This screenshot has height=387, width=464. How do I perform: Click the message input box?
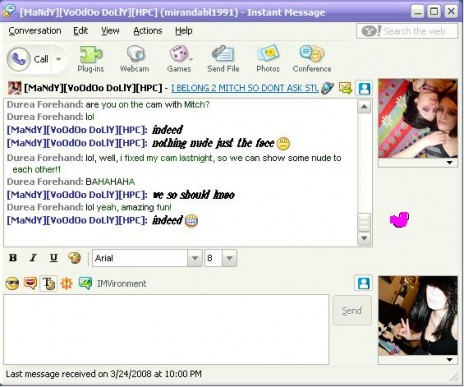pyautogui.click(x=166, y=329)
